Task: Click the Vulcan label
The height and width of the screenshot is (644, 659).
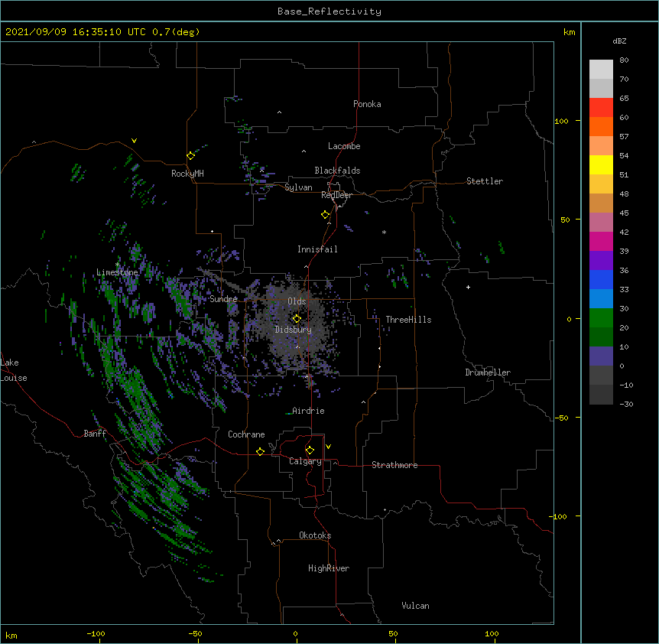Action: (x=415, y=606)
